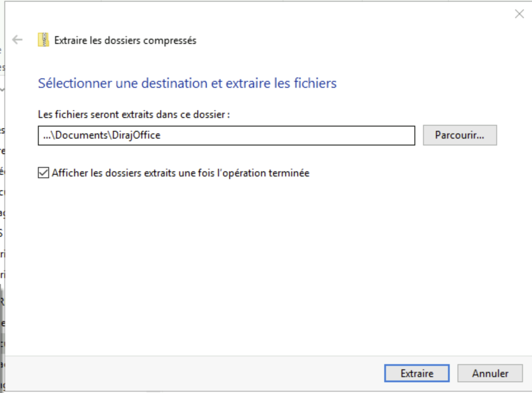Click the gray footer bar left of Extraire

point(194,373)
